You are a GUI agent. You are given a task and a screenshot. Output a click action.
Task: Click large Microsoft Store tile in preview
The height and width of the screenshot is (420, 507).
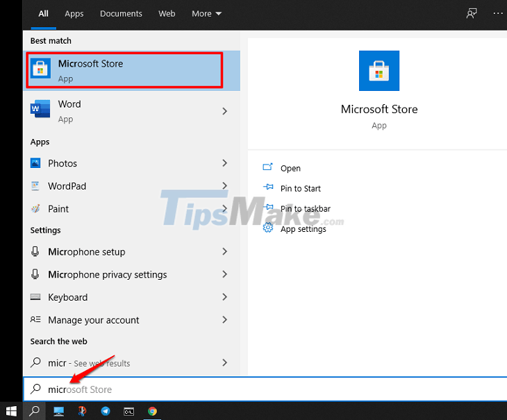(x=379, y=71)
